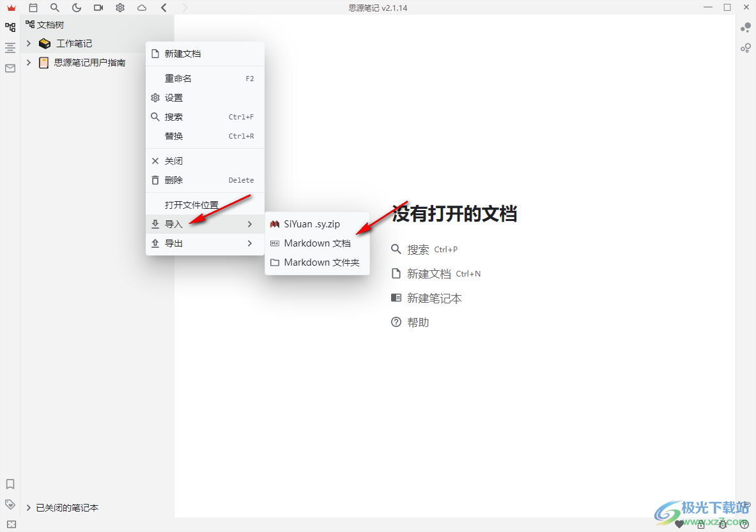
Task: Click the red crown account icon
Action: 11,8
